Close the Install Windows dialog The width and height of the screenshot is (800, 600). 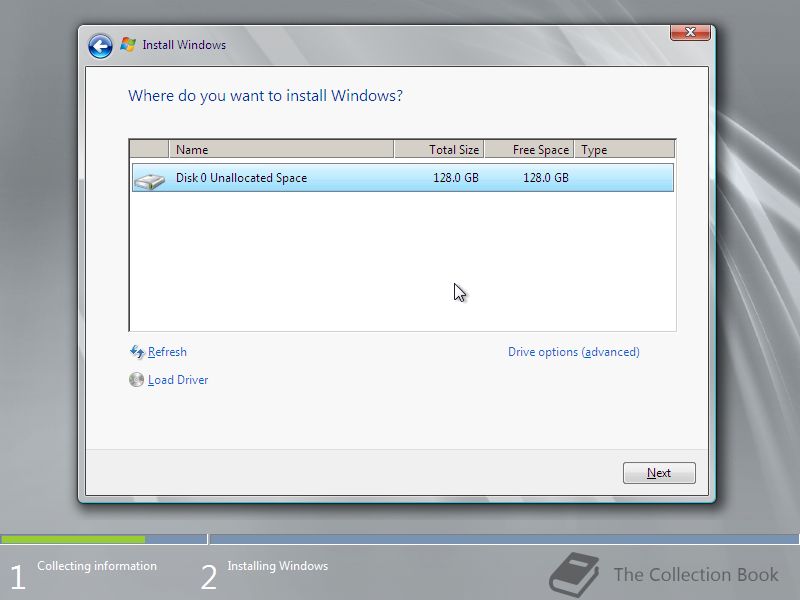click(x=690, y=32)
